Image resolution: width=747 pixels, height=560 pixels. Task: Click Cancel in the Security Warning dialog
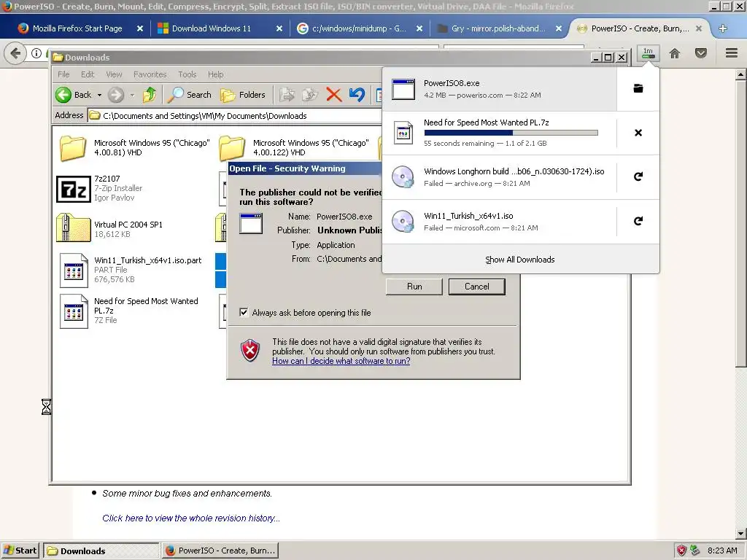(x=476, y=286)
